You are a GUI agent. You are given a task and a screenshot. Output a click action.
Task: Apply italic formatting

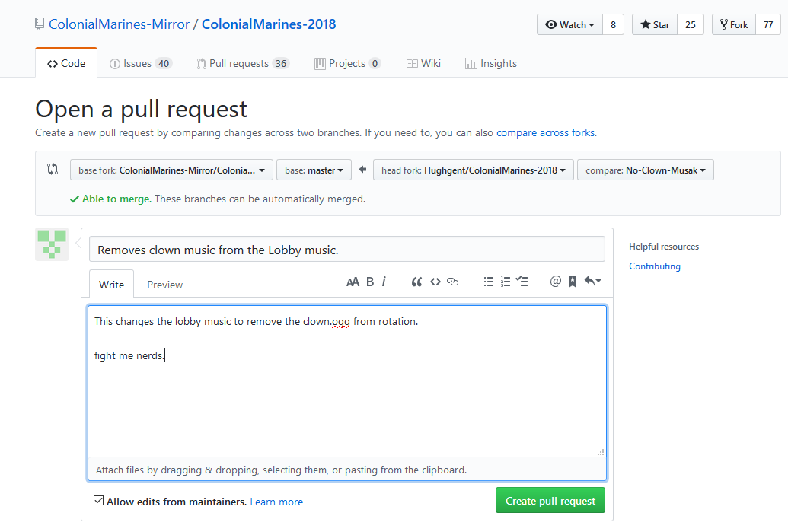click(x=384, y=282)
